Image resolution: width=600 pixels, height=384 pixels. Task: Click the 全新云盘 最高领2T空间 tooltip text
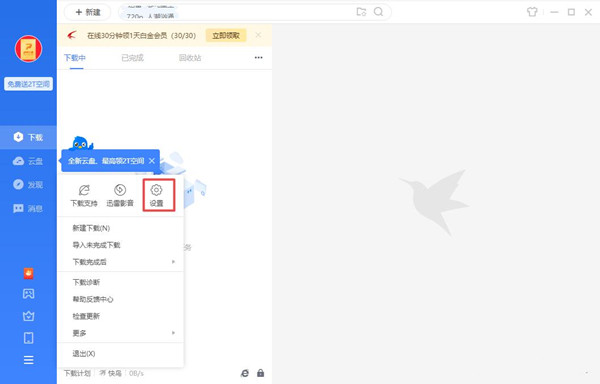106,161
